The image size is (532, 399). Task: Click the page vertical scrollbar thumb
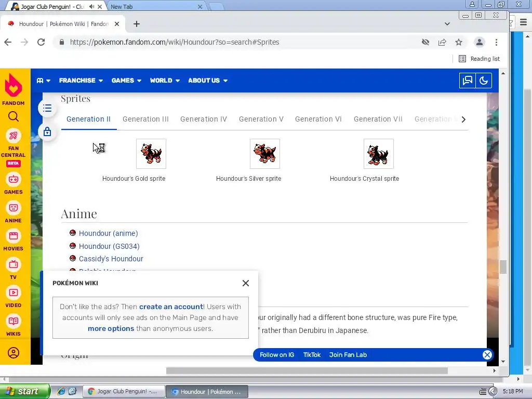point(503,267)
